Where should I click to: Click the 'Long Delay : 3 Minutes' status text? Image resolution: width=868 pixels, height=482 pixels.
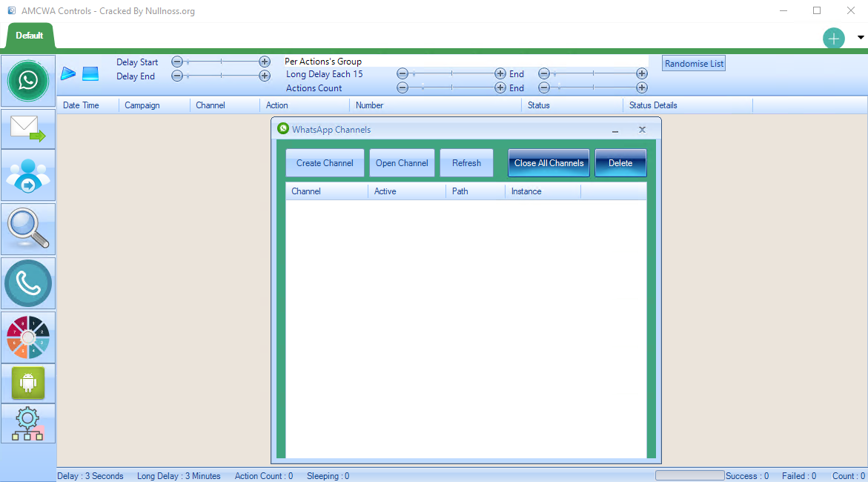(x=179, y=476)
